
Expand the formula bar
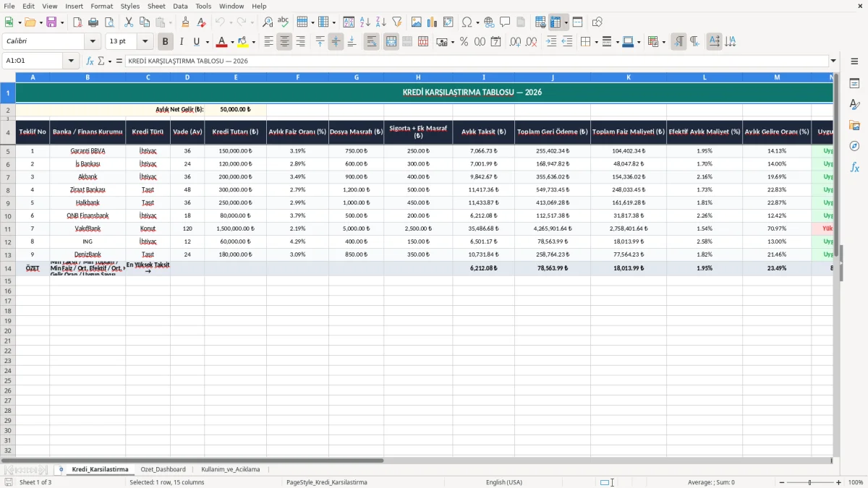(833, 61)
